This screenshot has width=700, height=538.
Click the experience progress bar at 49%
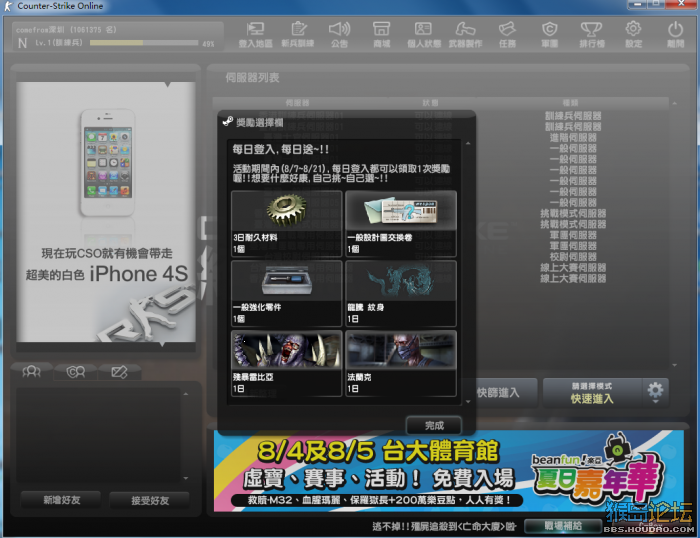(x=144, y=43)
